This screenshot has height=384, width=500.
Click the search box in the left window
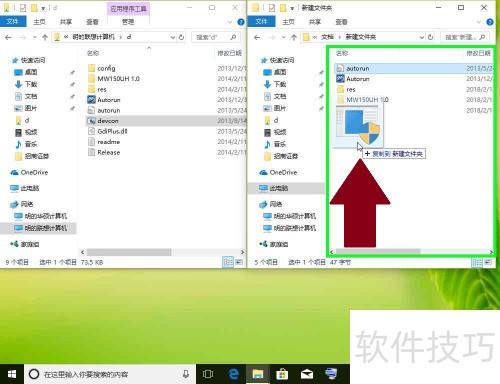(x=216, y=37)
